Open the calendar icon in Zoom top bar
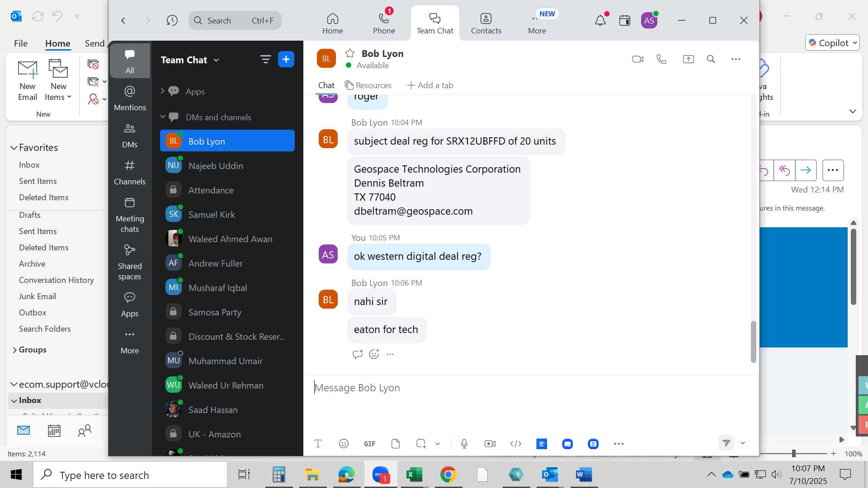This screenshot has width=868, height=488. click(x=625, y=20)
